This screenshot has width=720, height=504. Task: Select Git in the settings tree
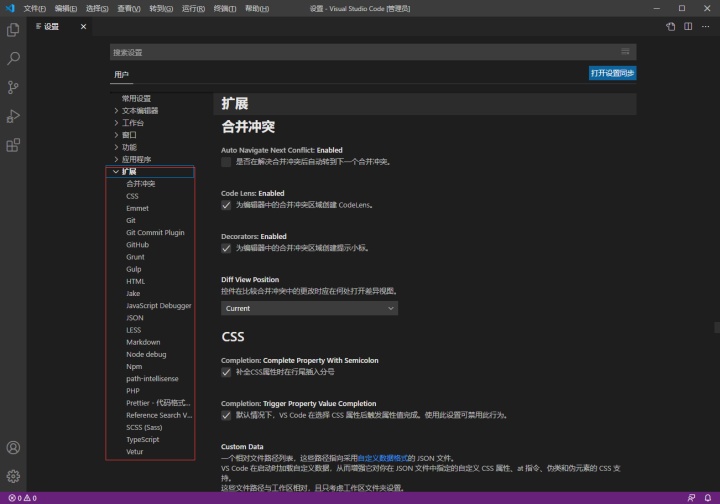point(131,220)
